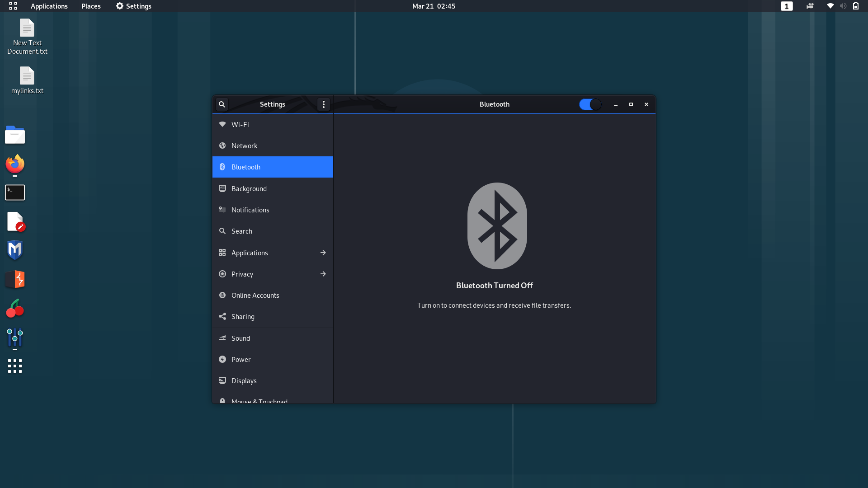Screen dimensions: 868x488
Task: Click the volume icon in system tray
Action: point(843,6)
